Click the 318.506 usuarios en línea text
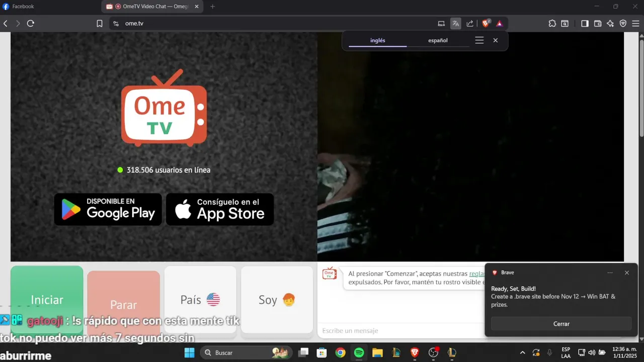This screenshot has width=644, height=362. pos(169,170)
